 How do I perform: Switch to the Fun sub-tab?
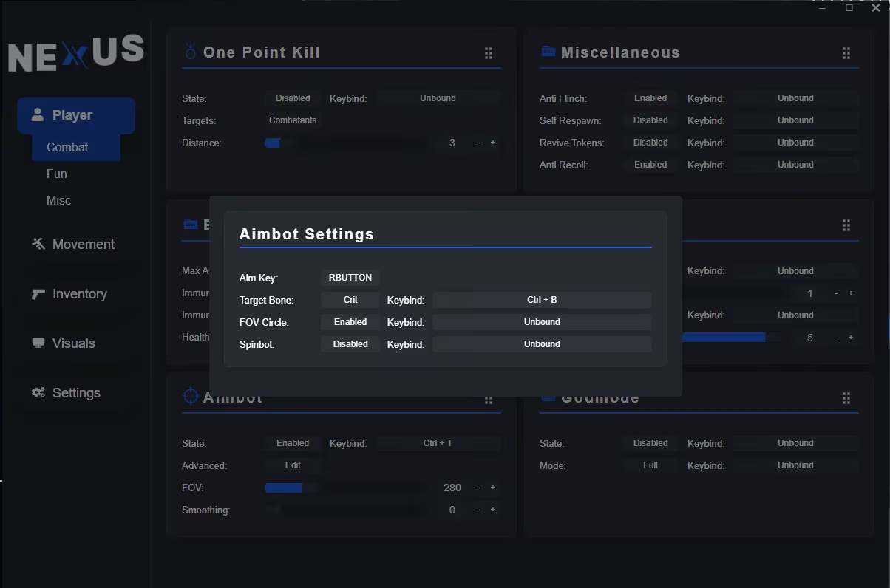click(57, 174)
